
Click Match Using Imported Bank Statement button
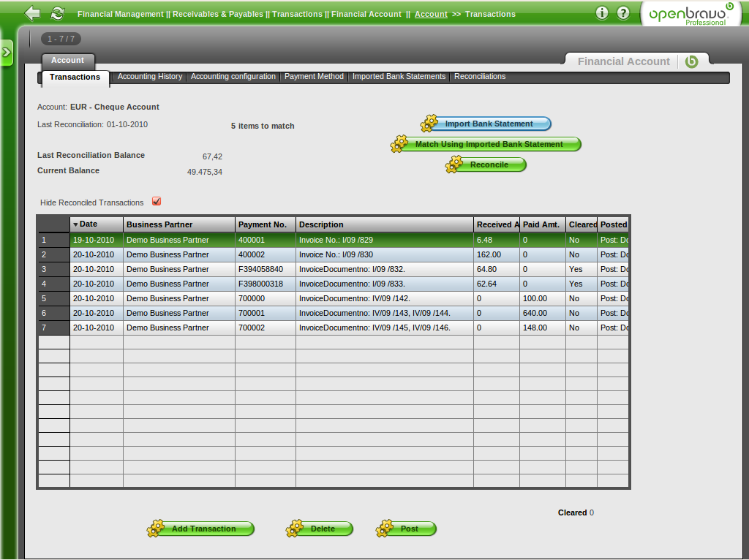click(x=489, y=144)
